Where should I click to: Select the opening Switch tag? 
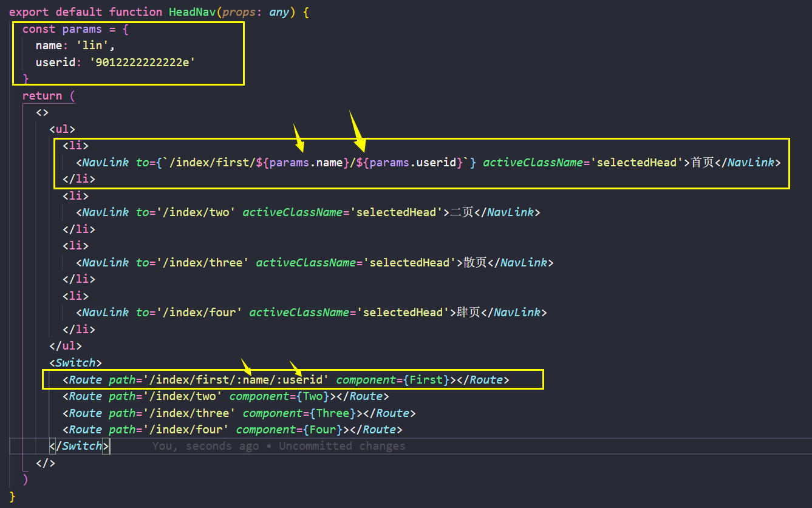point(75,362)
